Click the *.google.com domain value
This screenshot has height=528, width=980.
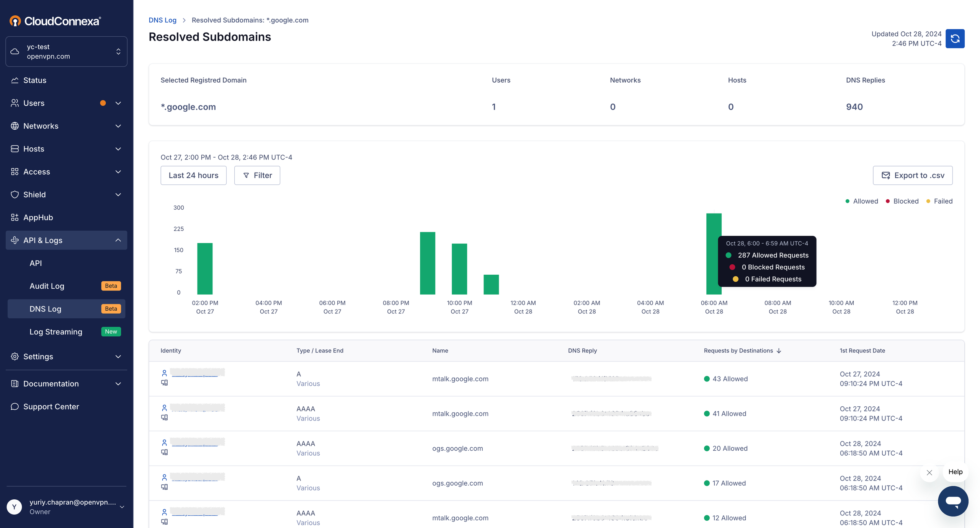(188, 107)
